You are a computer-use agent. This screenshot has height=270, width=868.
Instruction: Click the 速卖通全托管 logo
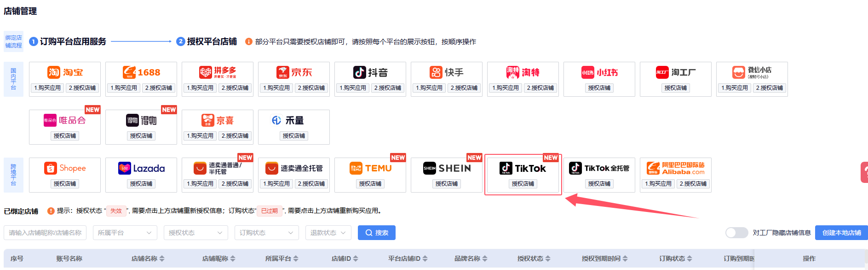[x=294, y=168]
